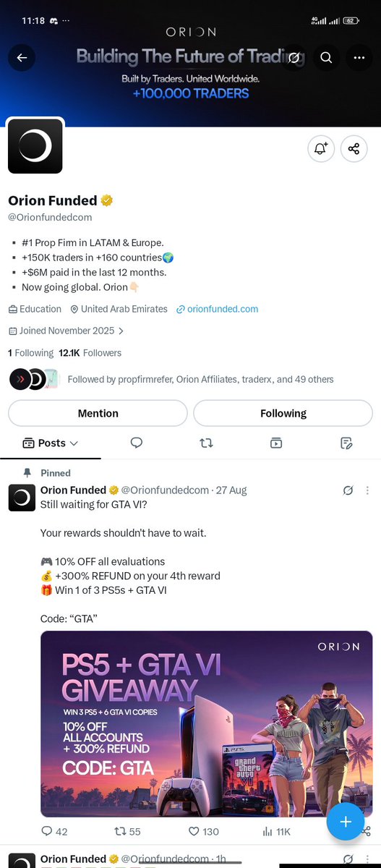Open the articles tab icon
381x868 pixels.
pos(346,443)
